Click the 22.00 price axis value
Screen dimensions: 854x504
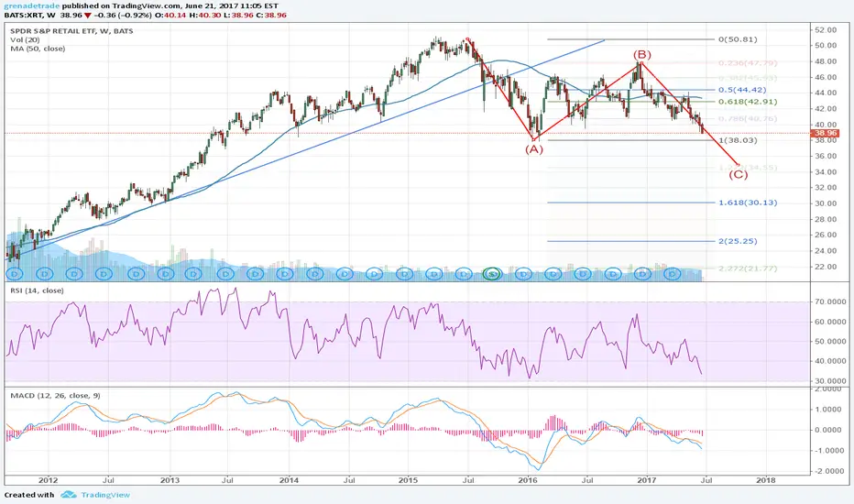pos(826,267)
